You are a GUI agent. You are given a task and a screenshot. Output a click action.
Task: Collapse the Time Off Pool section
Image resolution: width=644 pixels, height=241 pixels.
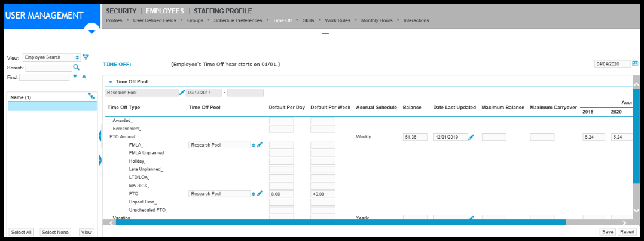click(x=111, y=82)
